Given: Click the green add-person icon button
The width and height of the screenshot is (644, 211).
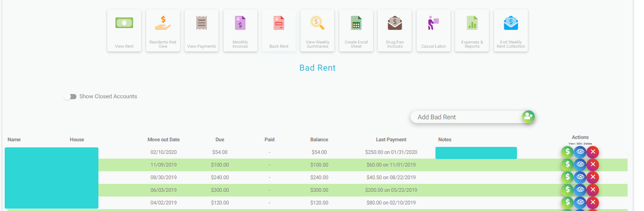Looking at the screenshot, I should [529, 116].
